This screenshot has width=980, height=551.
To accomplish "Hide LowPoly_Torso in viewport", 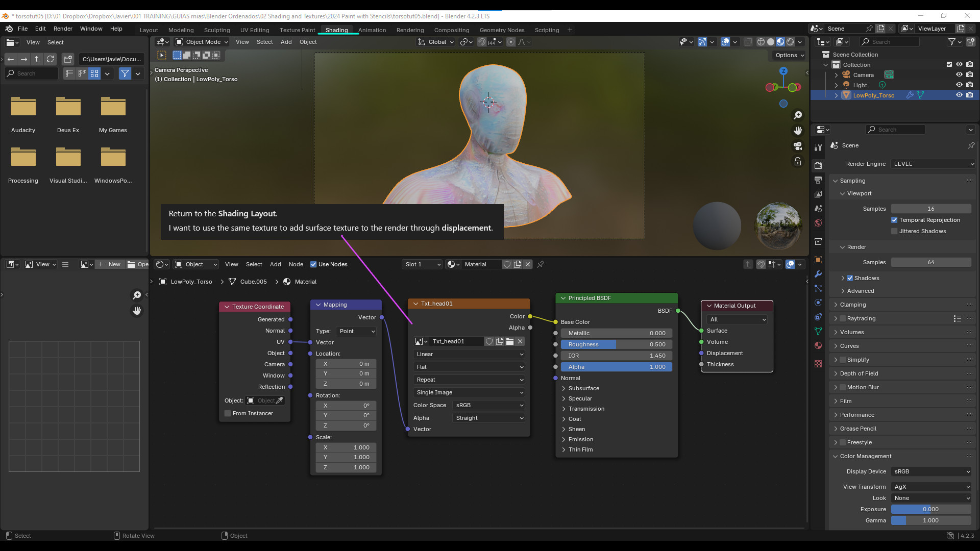I will pos(959,95).
